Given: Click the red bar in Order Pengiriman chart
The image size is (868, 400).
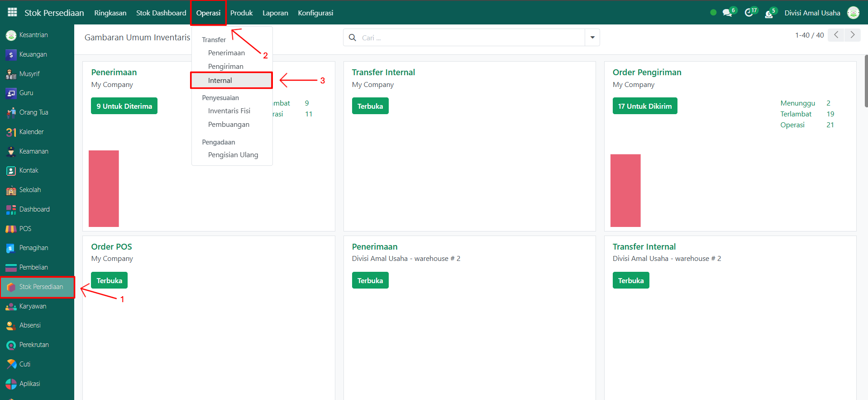Looking at the screenshot, I should [625, 190].
